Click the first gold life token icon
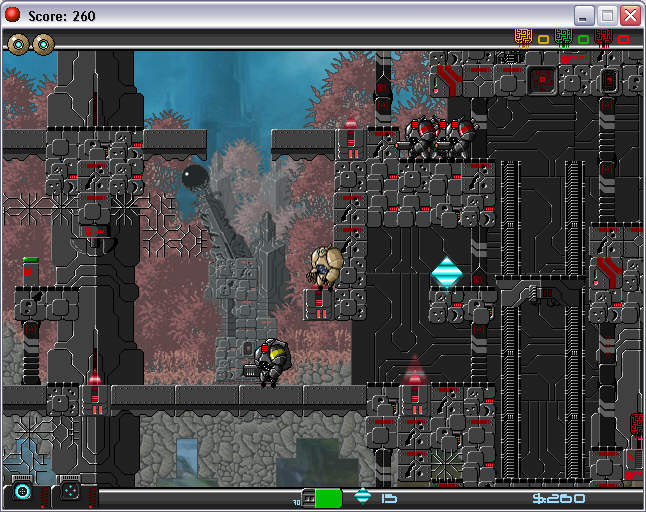 coord(19,44)
